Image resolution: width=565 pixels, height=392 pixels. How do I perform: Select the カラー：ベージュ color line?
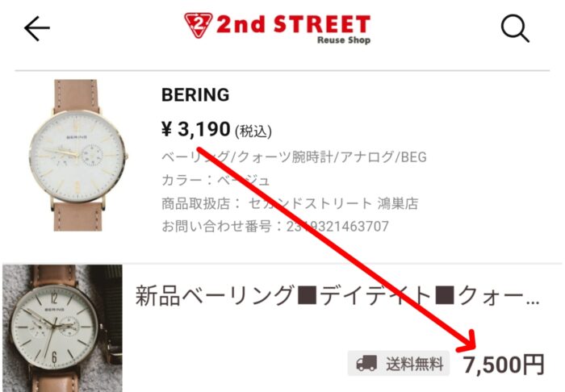216,180
